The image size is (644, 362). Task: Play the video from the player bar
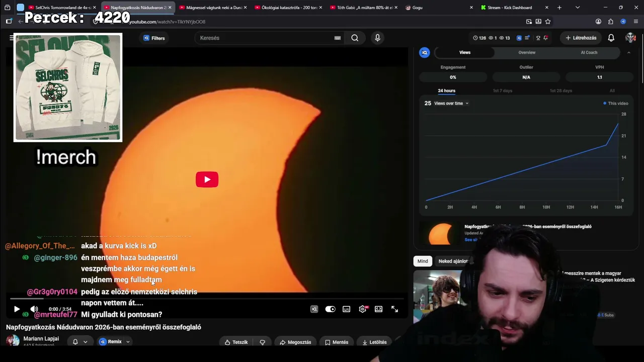(x=17, y=309)
